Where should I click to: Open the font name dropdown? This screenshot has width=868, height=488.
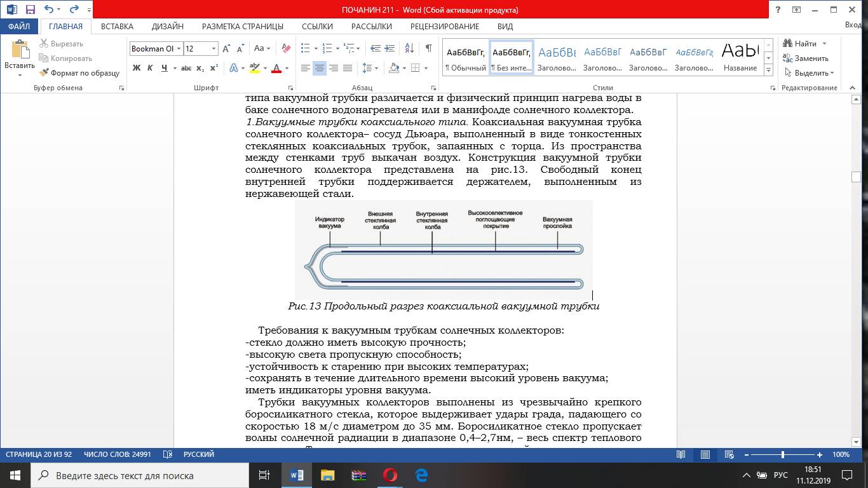180,48
